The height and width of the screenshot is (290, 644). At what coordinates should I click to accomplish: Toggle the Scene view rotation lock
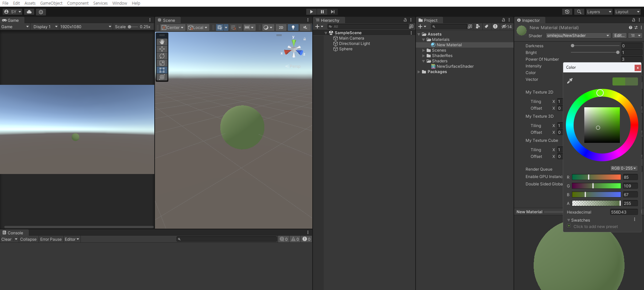[305, 39]
